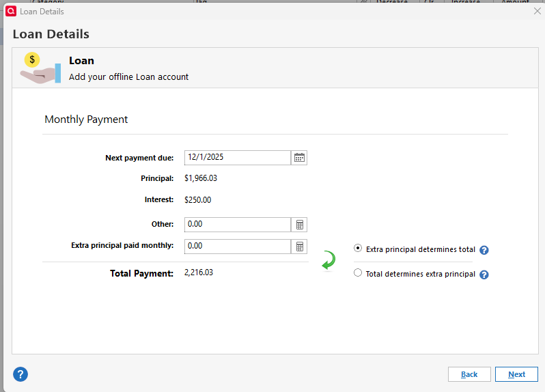Close the Loan Details dialog

[x=537, y=11]
